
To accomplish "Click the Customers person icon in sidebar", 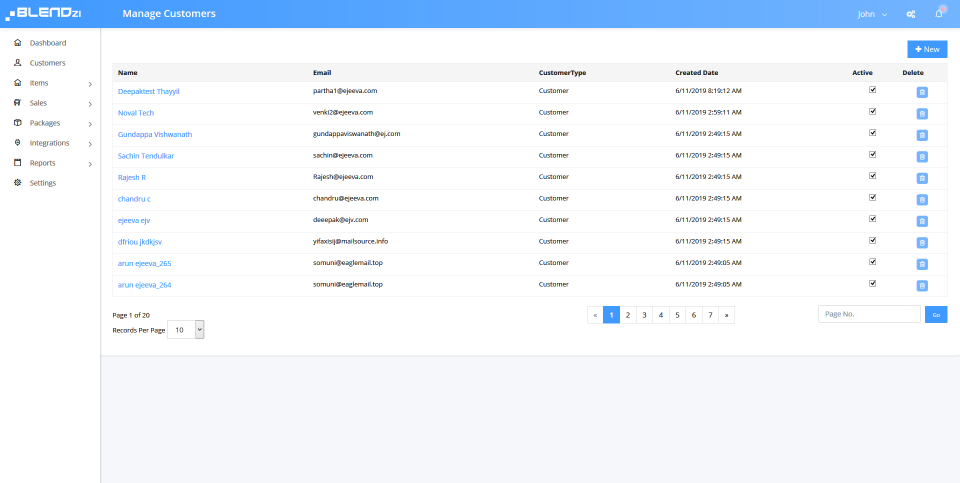I will point(17,62).
